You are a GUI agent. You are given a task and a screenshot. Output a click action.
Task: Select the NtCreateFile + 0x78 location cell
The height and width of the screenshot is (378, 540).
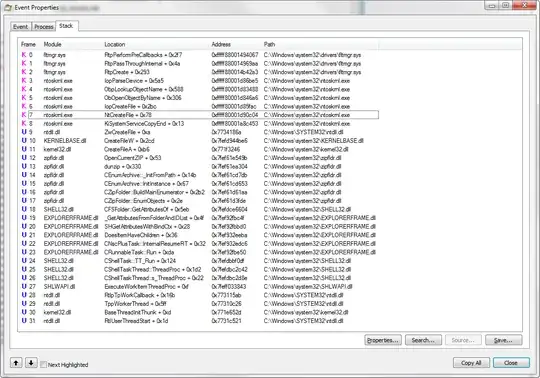tap(128, 115)
